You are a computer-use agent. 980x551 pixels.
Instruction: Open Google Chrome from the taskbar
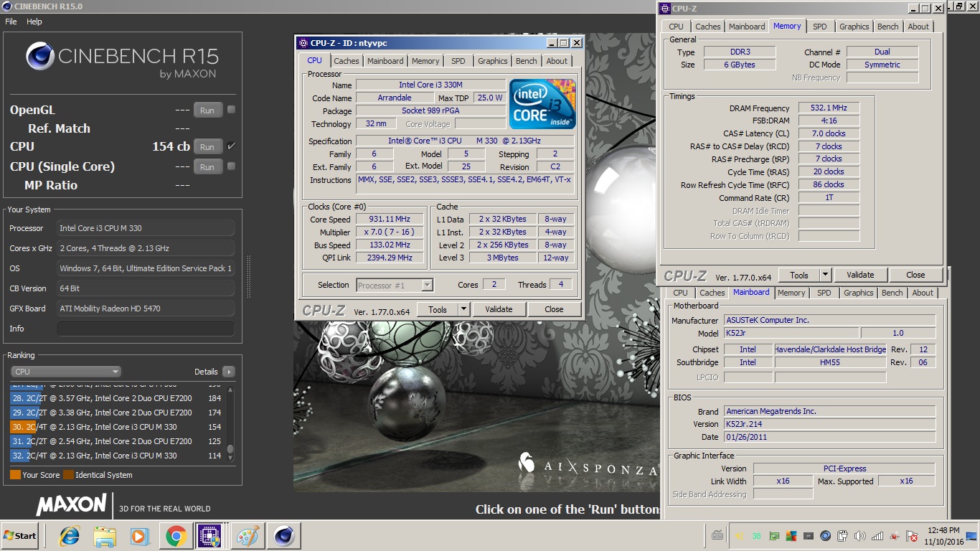[x=176, y=536]
